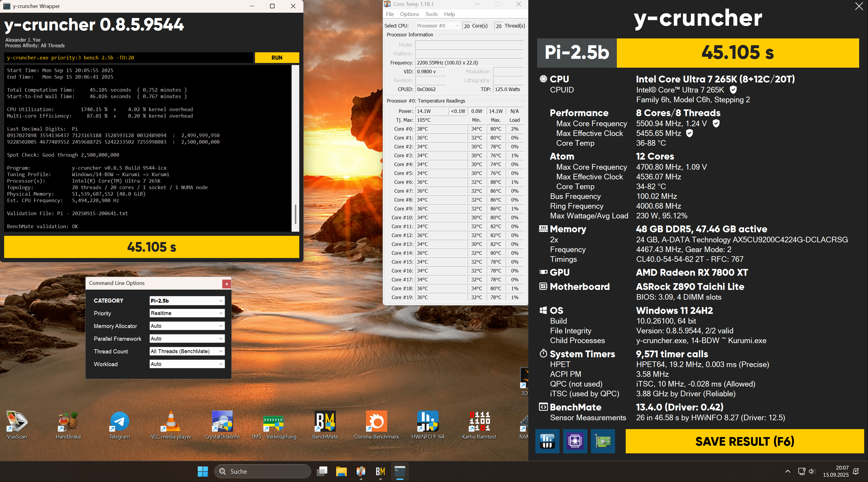Click the purple CPU chip icon button
Screen dimensions: 868x482
click(575, 441)
